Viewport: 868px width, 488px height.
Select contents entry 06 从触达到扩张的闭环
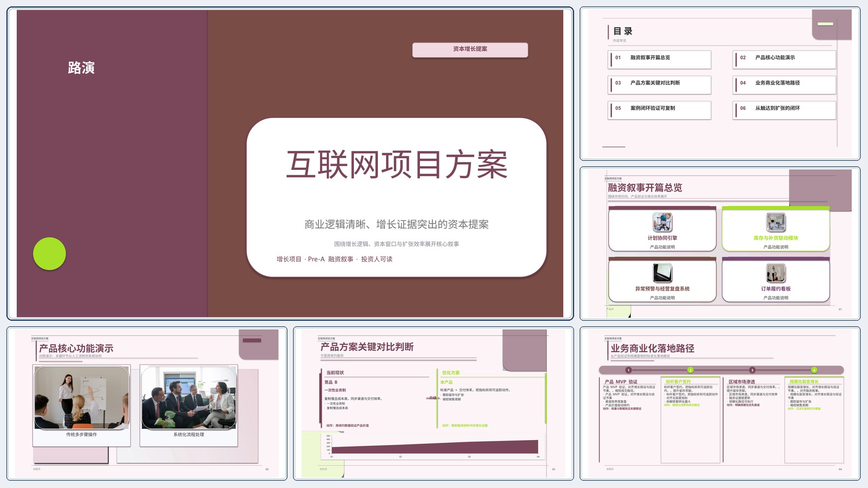coord(784,110)
